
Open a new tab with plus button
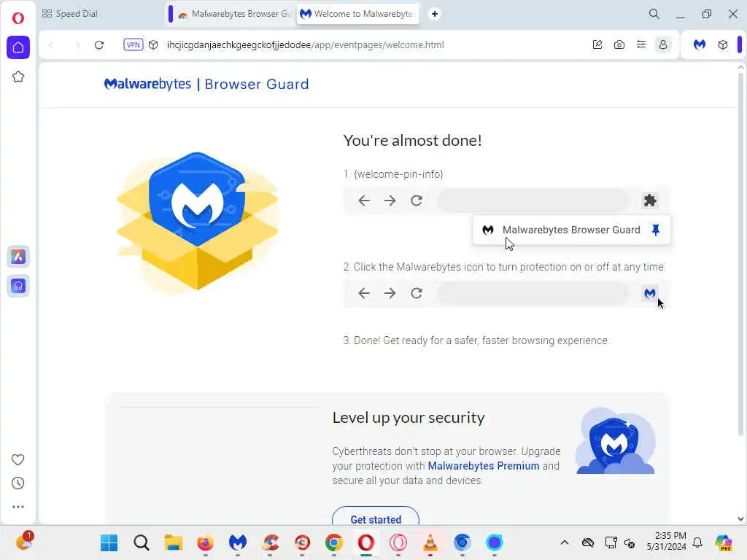435,14
